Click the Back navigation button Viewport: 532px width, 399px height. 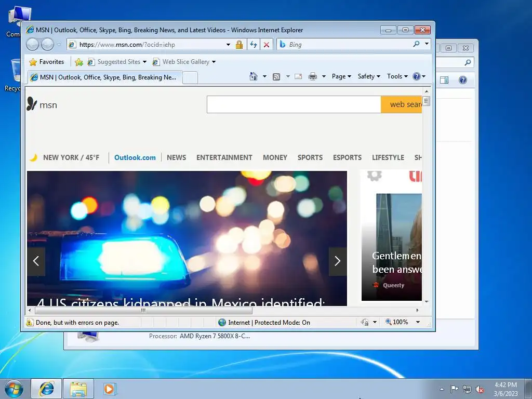point(32,45)
